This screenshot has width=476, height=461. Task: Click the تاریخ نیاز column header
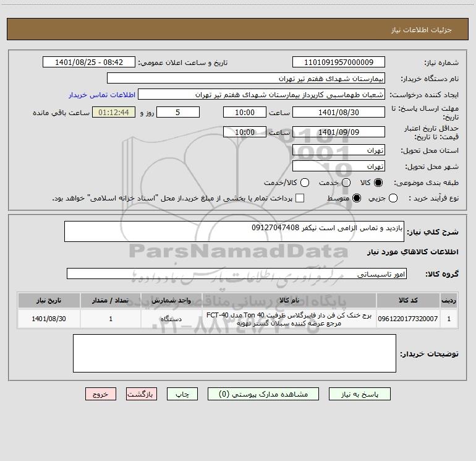point(49,300)
